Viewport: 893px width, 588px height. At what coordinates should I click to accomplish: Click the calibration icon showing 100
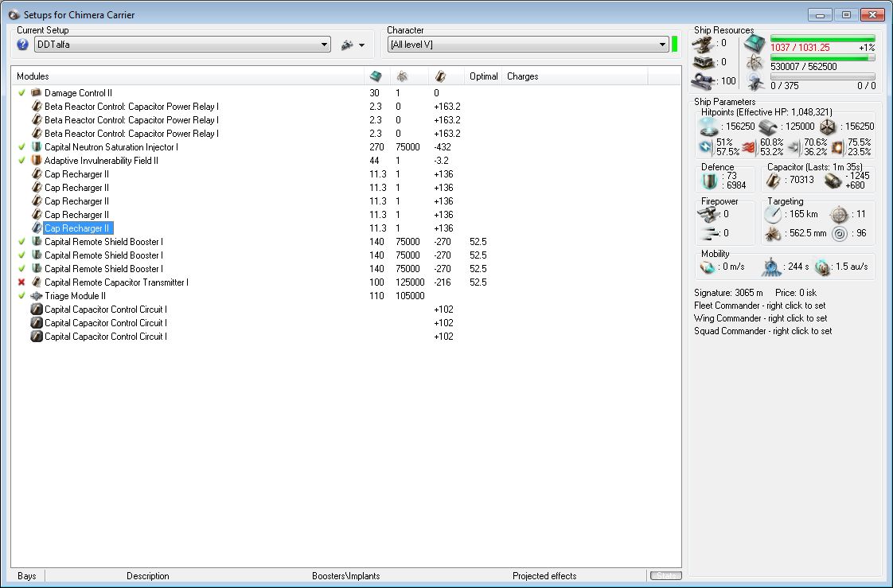pyautogui.click(x=704, y=82)
